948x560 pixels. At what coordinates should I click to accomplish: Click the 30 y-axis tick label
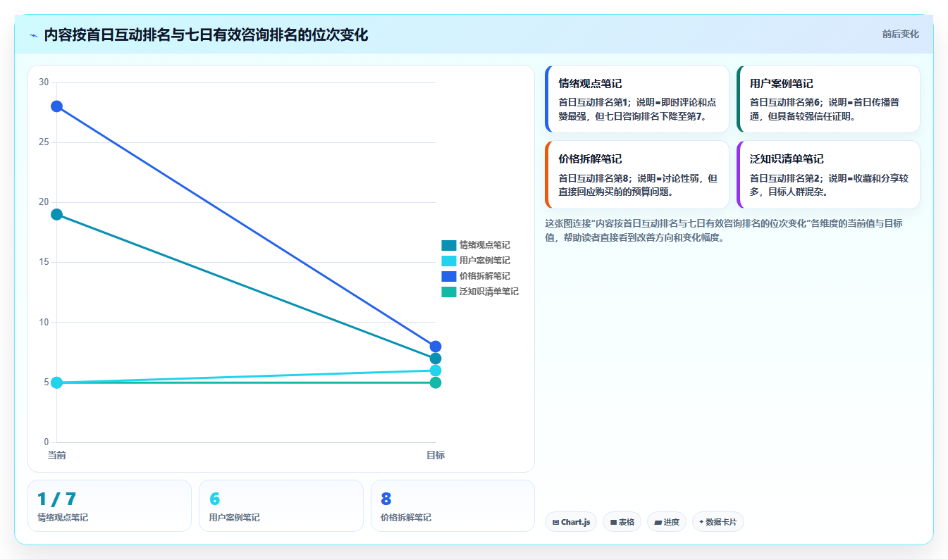tap(44, 82)
